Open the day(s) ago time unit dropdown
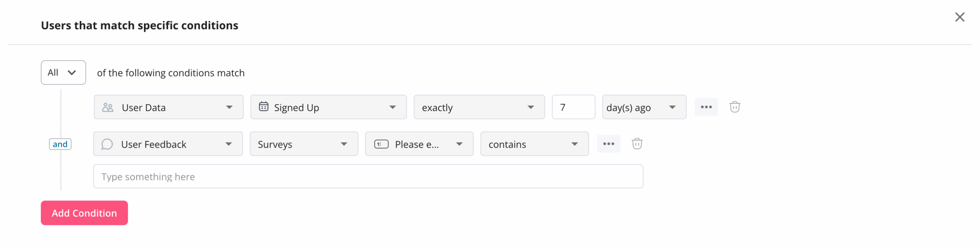The image size is (980, 250). 644,107
